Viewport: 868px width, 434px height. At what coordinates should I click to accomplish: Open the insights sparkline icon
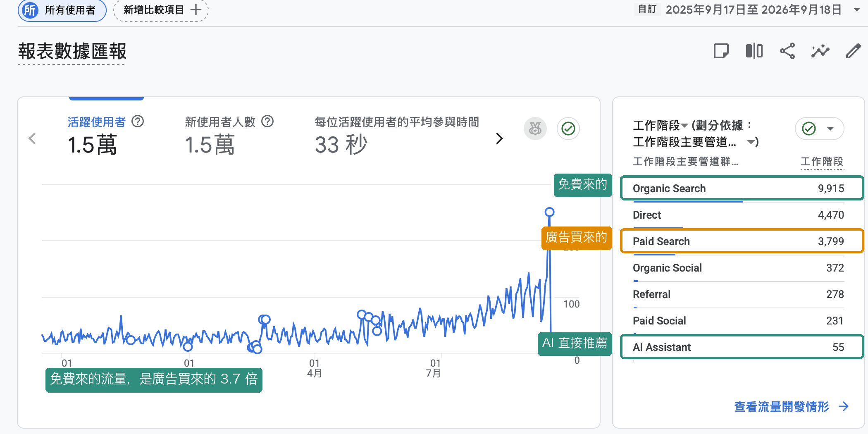pos(820,51)
